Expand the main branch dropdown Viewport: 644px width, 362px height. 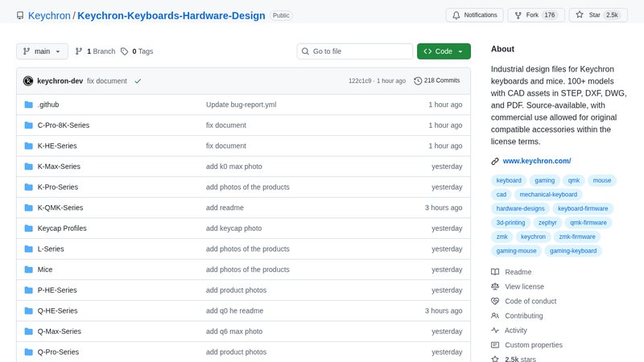tap(42, 51)
